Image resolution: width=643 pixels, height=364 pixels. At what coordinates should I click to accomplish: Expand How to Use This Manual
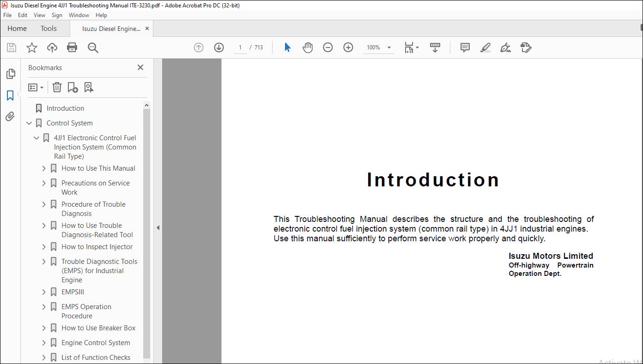[x=44, y=168]
